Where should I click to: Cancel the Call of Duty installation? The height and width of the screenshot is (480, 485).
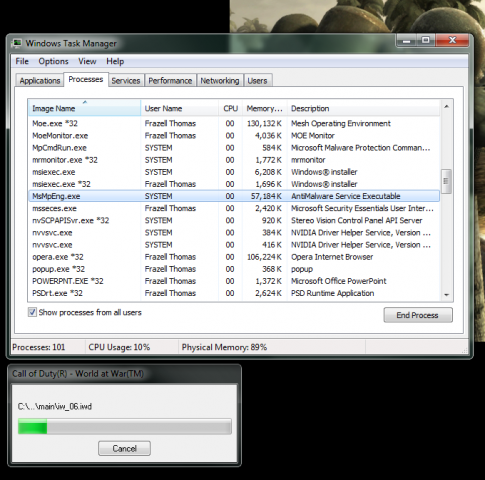(124, 448)
